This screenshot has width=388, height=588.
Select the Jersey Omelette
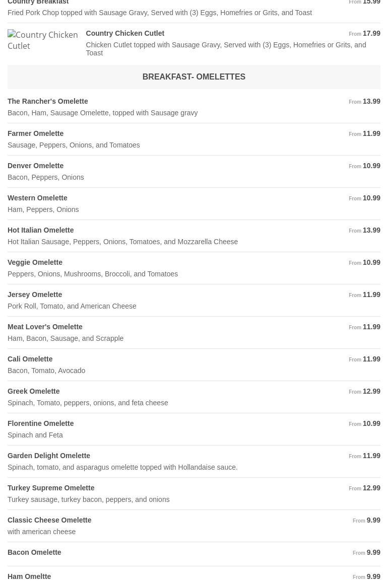click(x=35, y=295)
